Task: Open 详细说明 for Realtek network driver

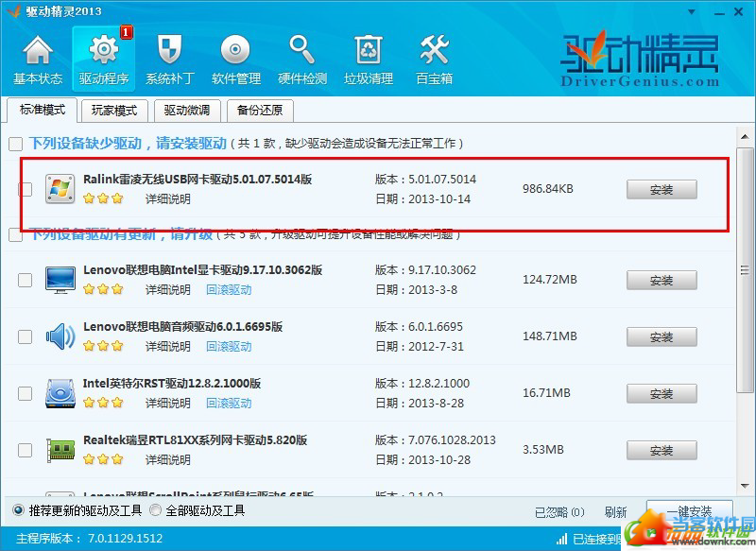Action: point(168,460)
